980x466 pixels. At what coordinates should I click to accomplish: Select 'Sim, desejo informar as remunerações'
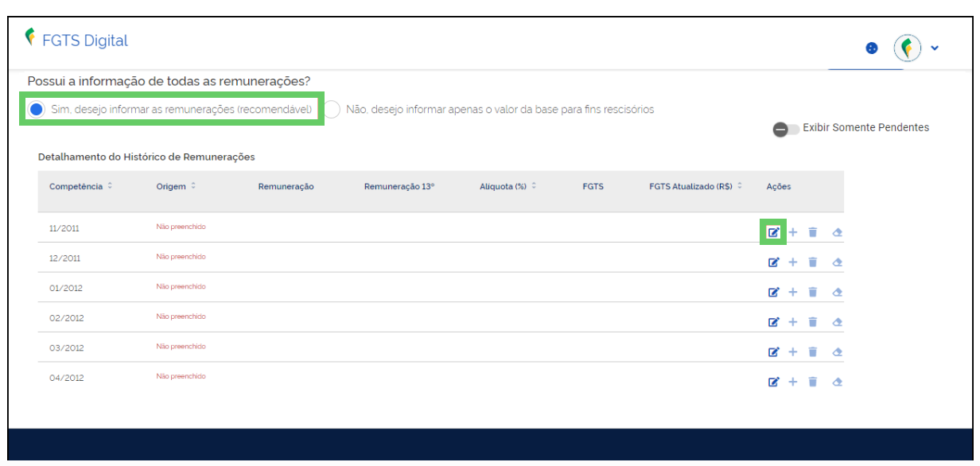(x=36, y=109)
